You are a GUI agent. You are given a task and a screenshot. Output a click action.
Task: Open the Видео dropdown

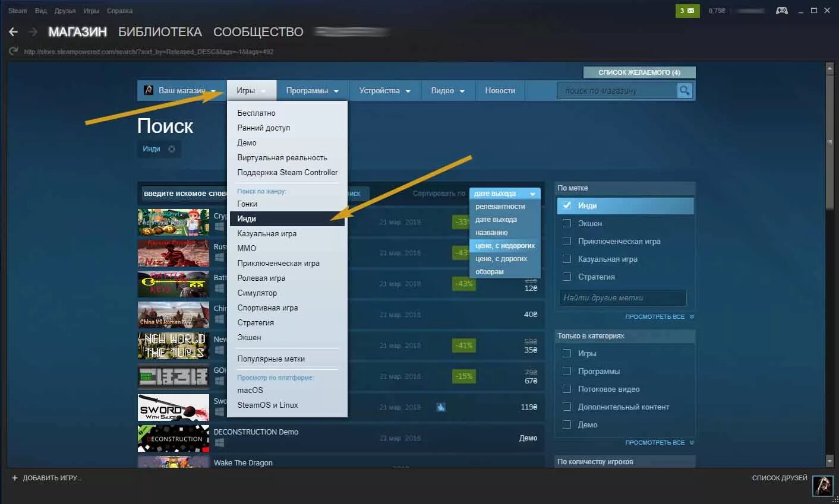point(448,90)
